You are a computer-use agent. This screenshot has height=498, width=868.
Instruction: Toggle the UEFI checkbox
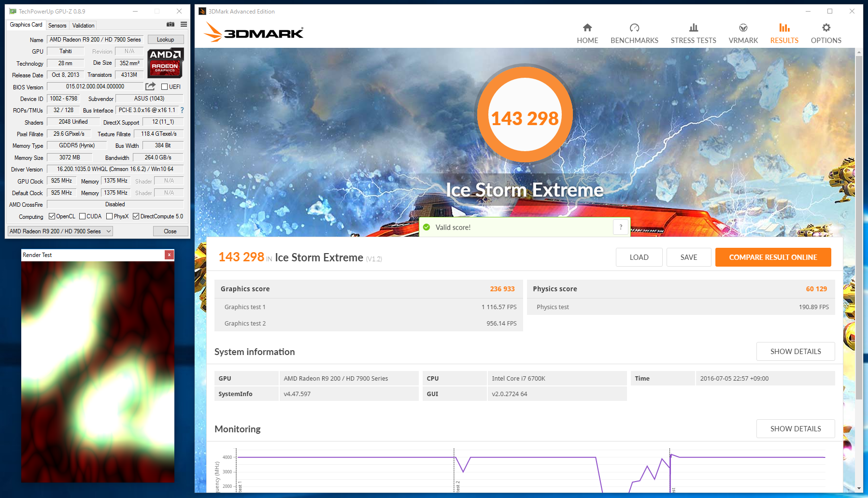(164, 87)
